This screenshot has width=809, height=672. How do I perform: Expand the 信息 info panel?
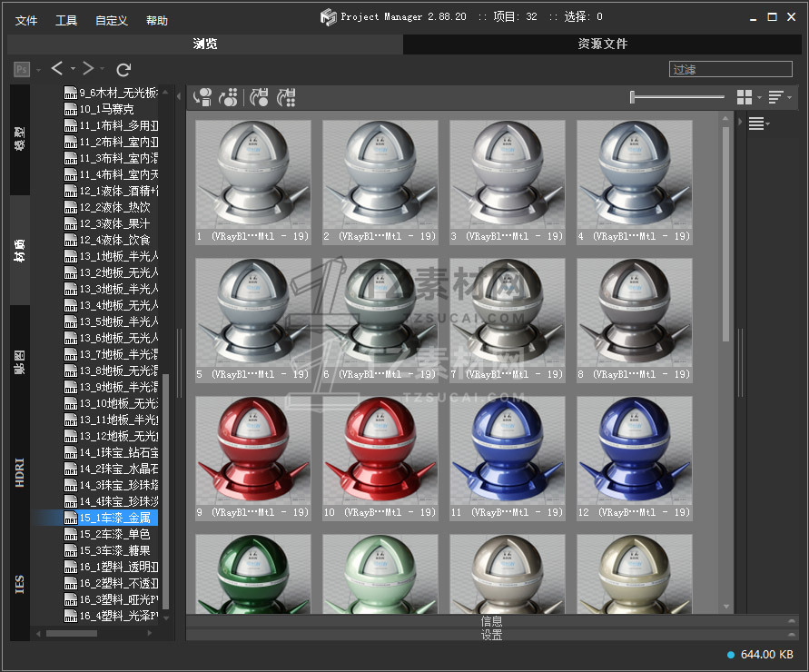(490, 621)
